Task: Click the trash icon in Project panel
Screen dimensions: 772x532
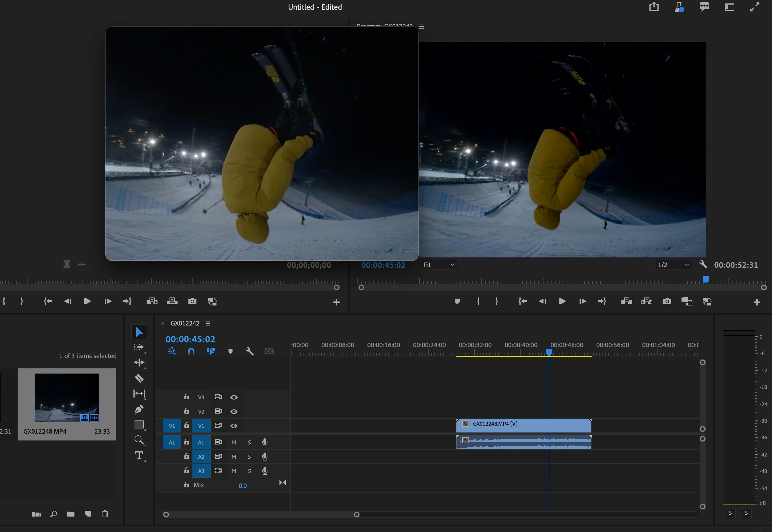Action: point(105,514)
